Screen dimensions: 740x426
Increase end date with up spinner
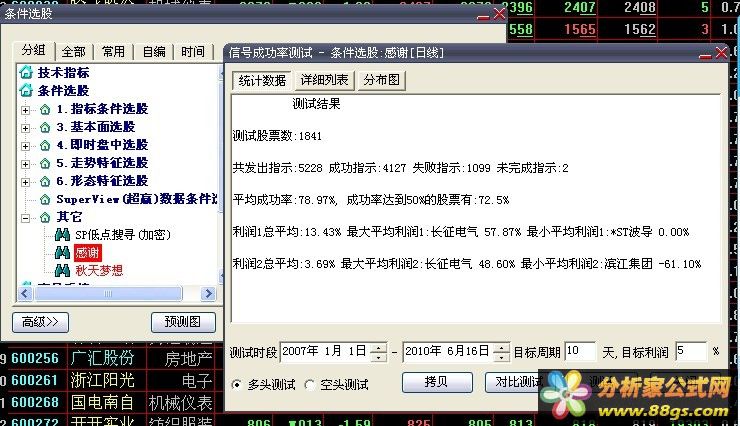coord(501,348)
